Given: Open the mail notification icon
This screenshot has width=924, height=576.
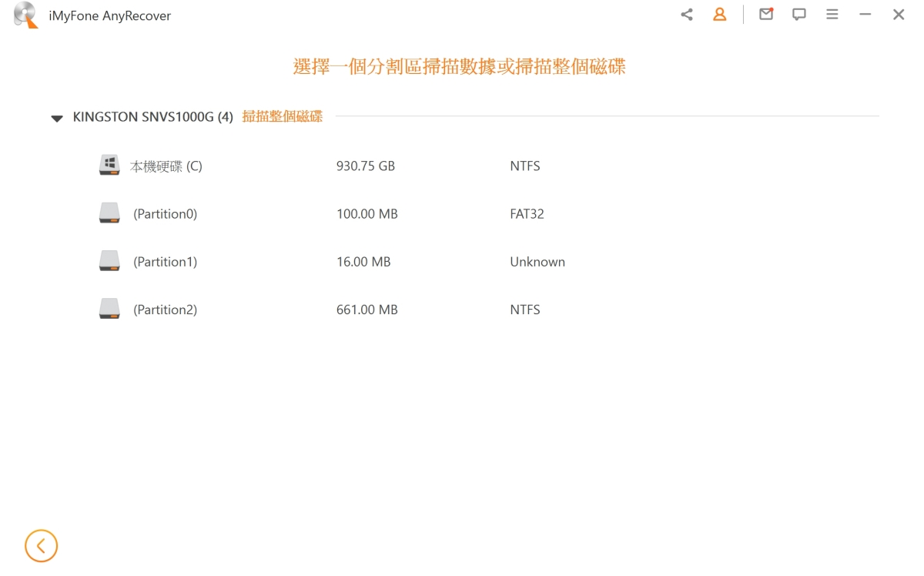Looking at the screenshot, I should pyautogui.click(x=766, y=15).
